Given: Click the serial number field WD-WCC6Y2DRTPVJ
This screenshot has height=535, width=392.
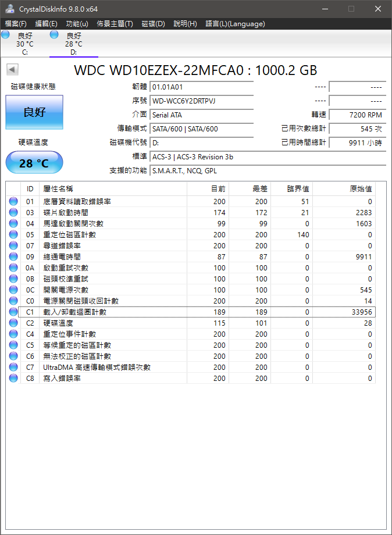Looking at the screenshot, I should (x=202, y=101).
